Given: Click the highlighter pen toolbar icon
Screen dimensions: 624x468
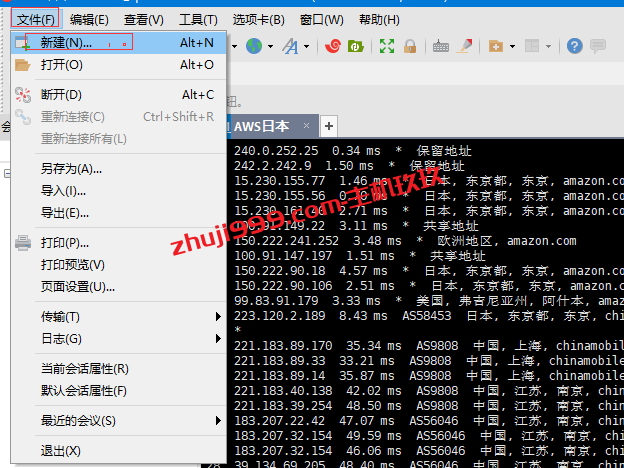Looking at the screenshot, I should pos(464,46).
